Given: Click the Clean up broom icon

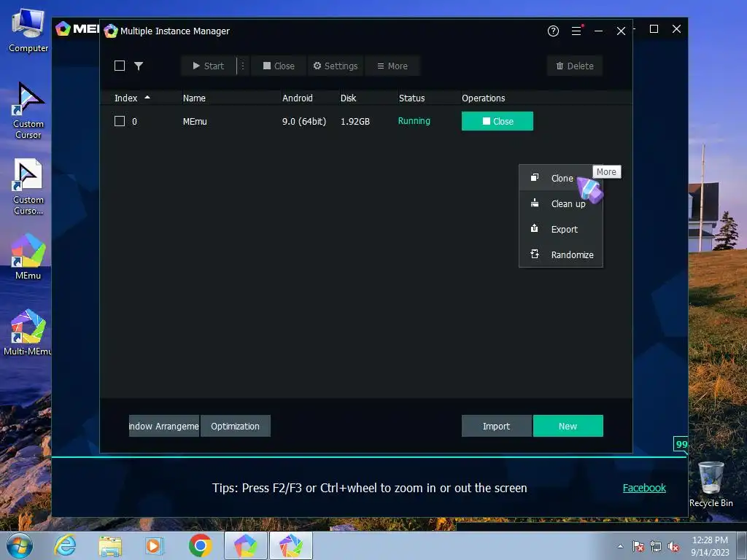Looking at the screenshot, I should [x=535, y=203].
